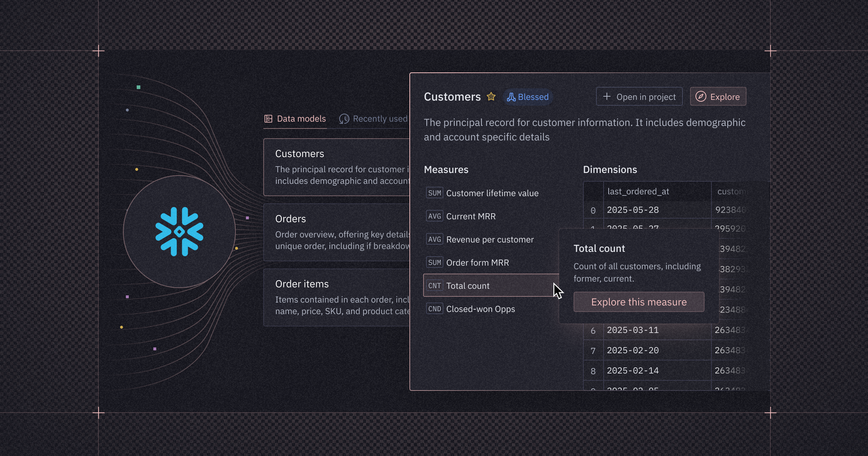The width and height of the screenshot is (868, 456).
Task: Click the AVG badge beside Current MRR
Action: (434, 216)
